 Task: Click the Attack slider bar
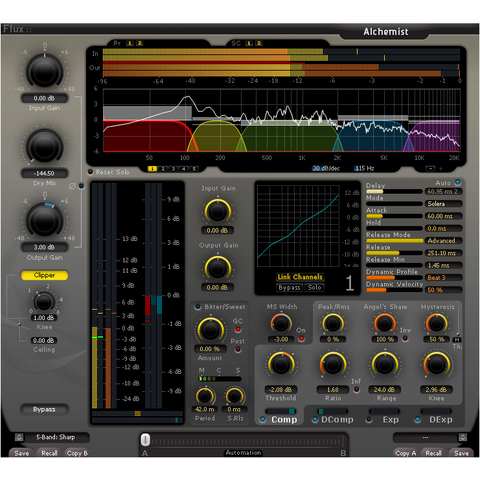(x=394, y=216)
